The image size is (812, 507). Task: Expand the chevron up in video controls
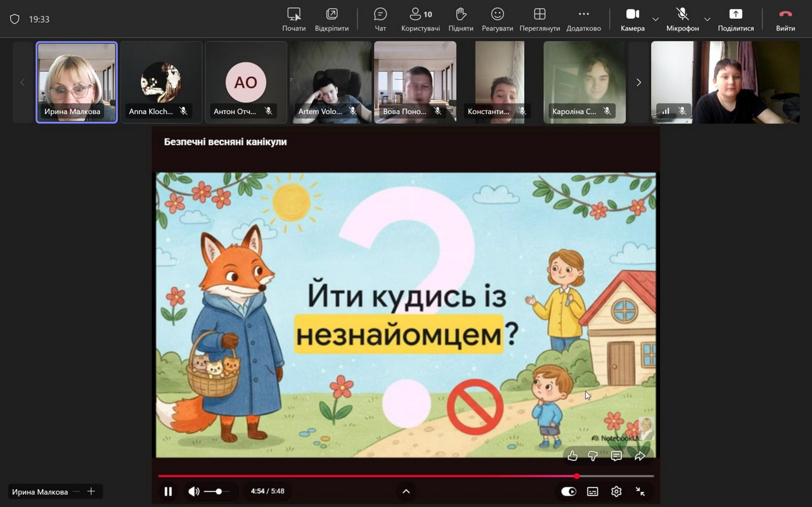pos(406,491)
